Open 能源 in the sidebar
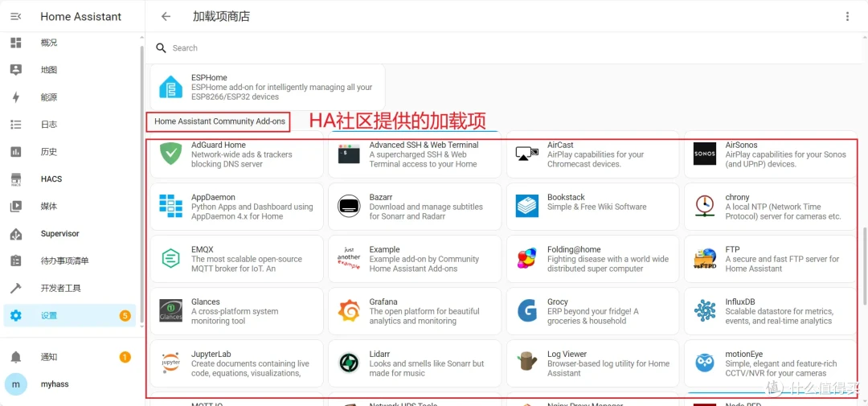Image resolution: width=868 pixels, height=406 pixels. click(x=70, y=97)
